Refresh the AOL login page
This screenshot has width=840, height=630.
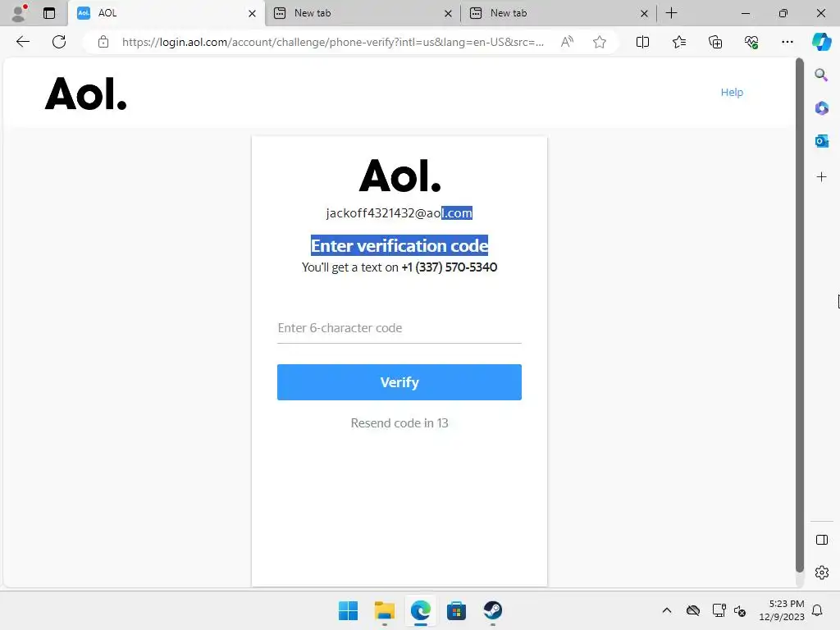59,42
